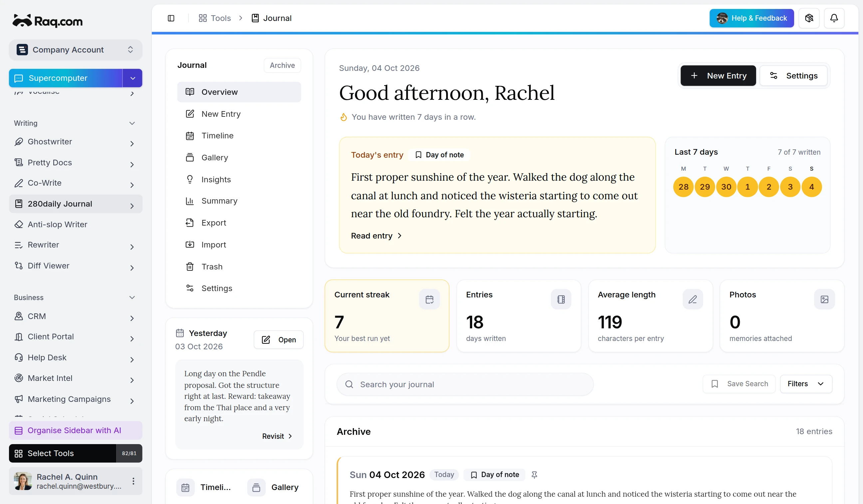Click the Entries card notebook icon
The width and height of the screenshot is (863, 504).
561,299
